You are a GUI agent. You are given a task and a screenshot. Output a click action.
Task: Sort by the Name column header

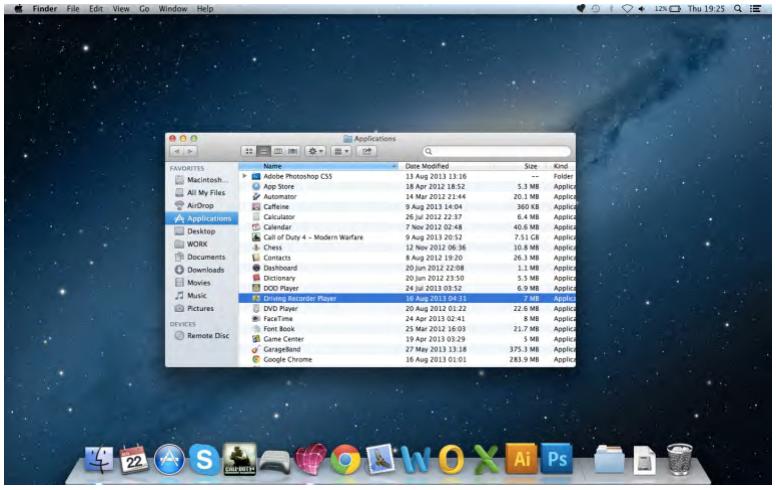pos(319,166)
